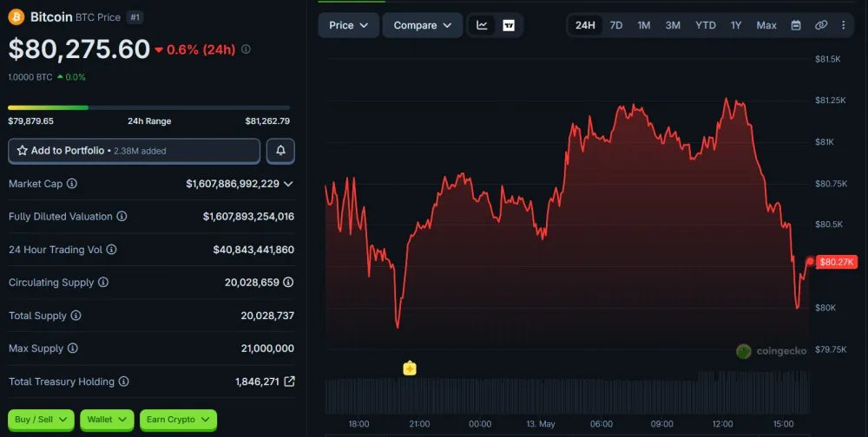Show Circulating Supply label info icon

(x=103, y=282)
